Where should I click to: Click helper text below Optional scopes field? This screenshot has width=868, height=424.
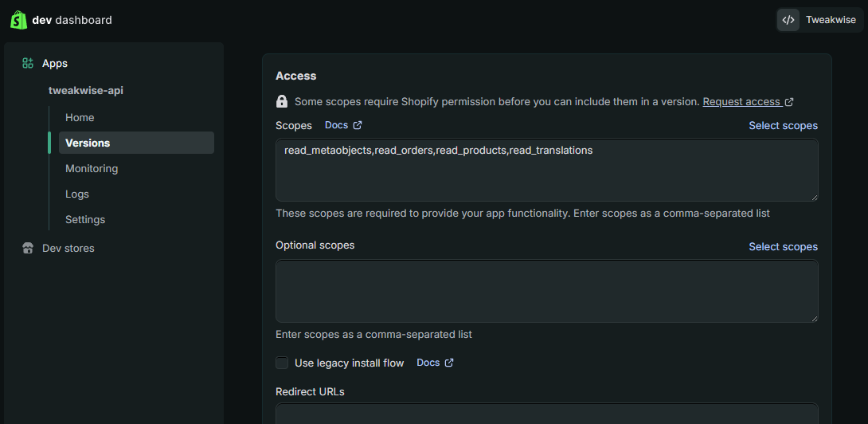point(373,335)
